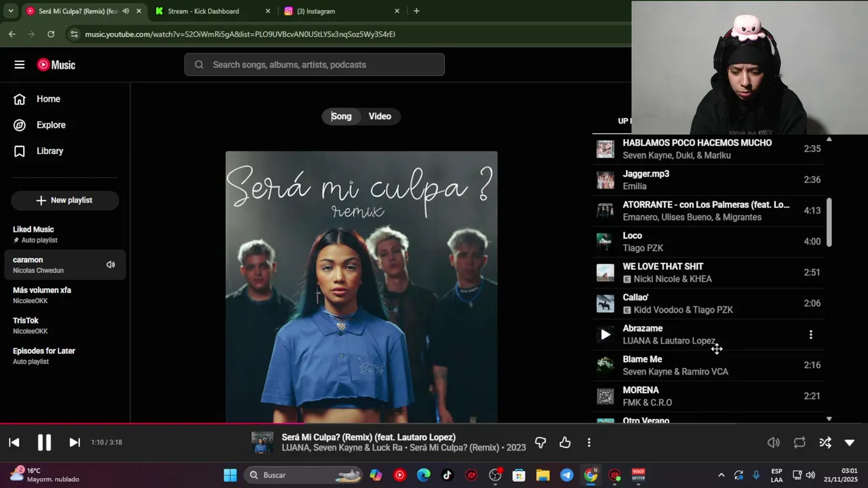The image size is (868, 488).
Task: Open the caramon playlist
Action: pyautogui.click(x=65, y=265)
